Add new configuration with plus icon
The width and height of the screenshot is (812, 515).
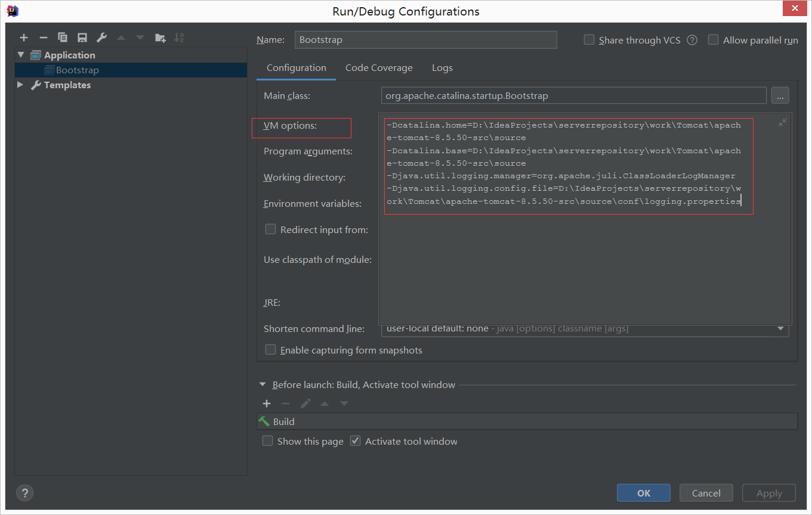24,38
